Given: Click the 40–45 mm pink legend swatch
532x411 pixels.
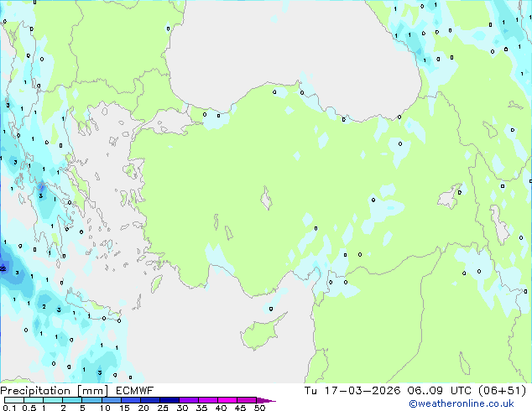Looking at the screenshot, I should (x=227, y=400).
